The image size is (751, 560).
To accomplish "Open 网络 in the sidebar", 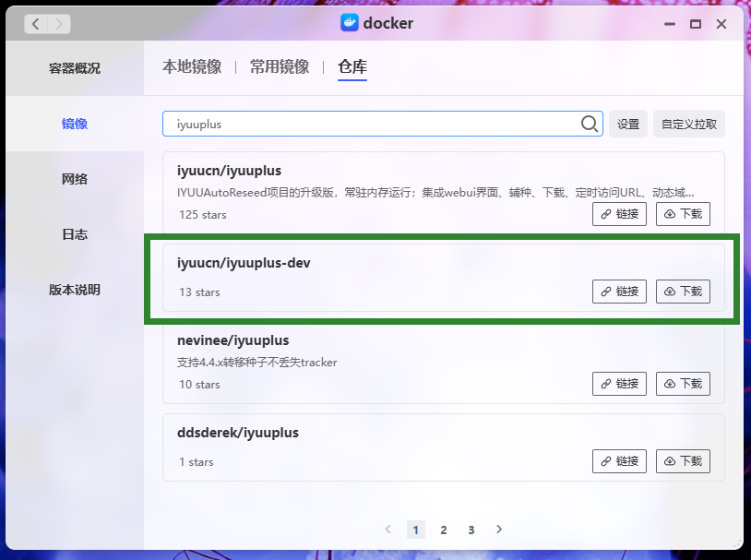I will coord(75,179).
